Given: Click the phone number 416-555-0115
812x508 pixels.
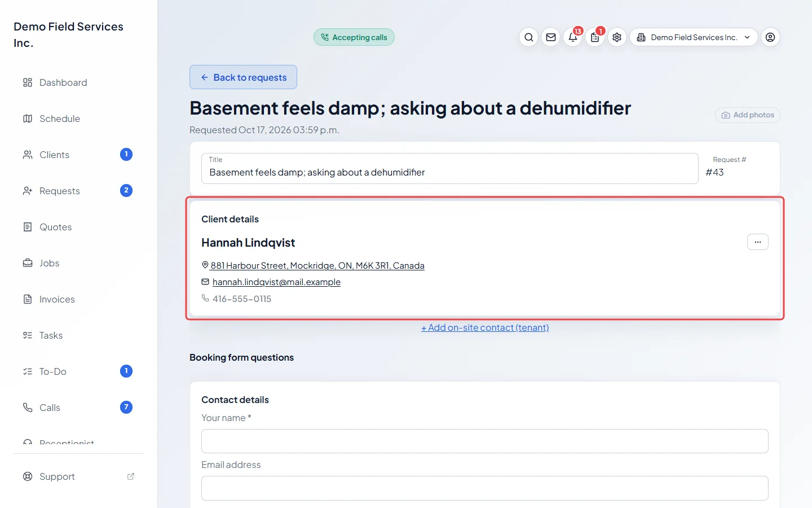Looking at the screenshot, I should pos(242,299).
